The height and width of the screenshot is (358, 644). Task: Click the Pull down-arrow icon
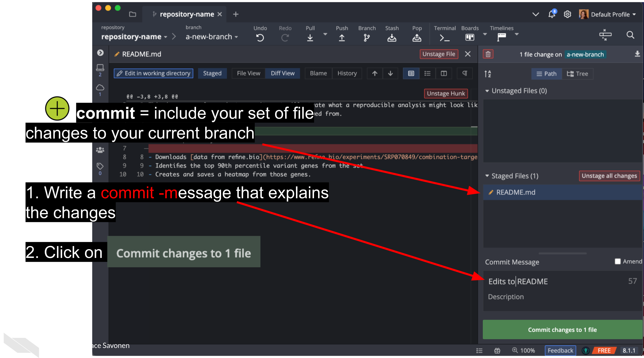(x=310, y=38)
